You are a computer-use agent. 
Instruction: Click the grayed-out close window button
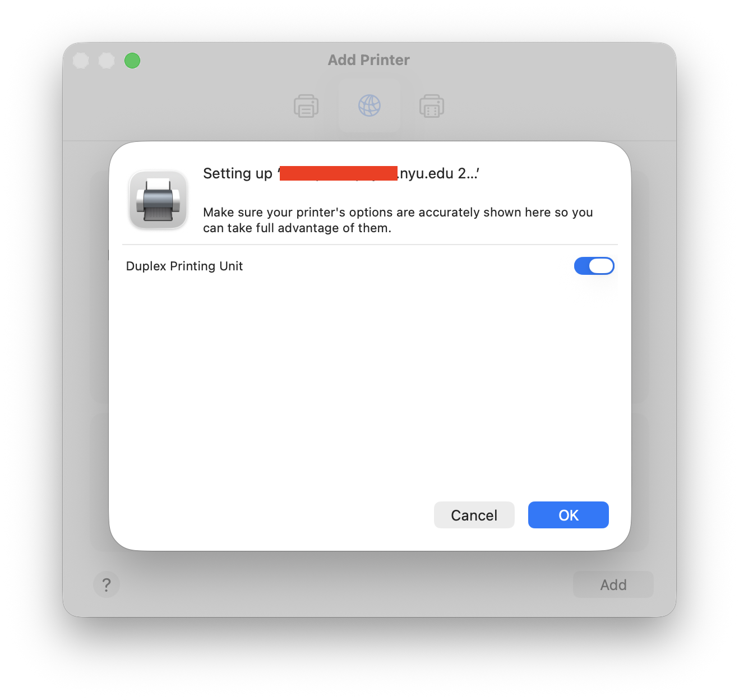(x=81, y=61)
